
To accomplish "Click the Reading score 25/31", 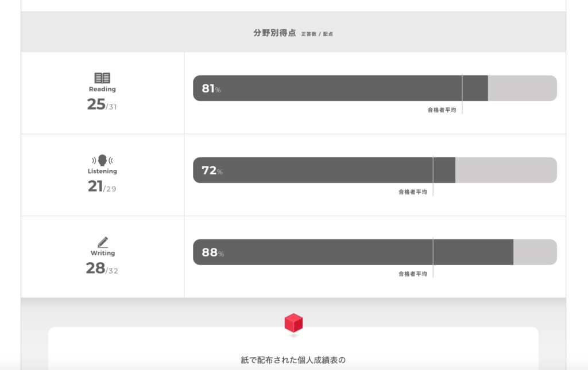I will (102, 105).
